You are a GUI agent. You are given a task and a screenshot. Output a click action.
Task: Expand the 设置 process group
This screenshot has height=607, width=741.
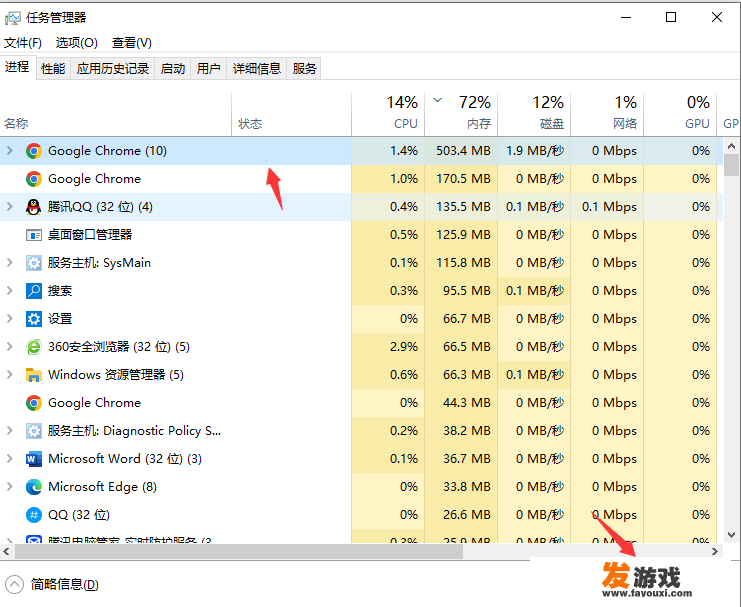click(x=9, y=319)
